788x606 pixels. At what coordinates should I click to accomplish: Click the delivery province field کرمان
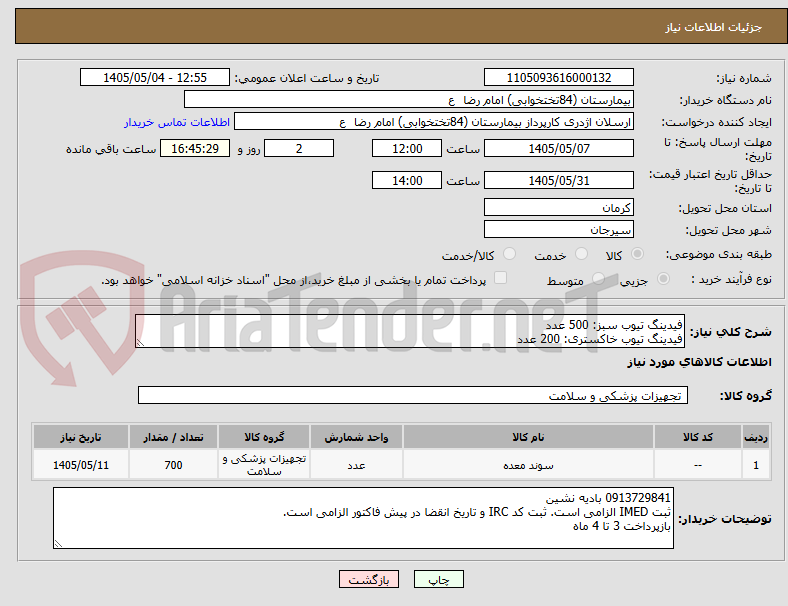(x=559, y=208)
